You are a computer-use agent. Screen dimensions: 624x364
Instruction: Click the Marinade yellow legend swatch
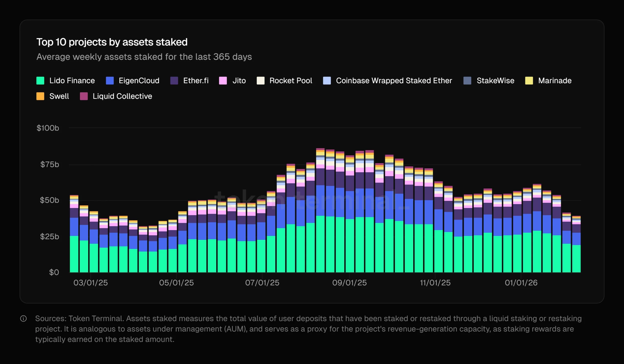point(529,80)
